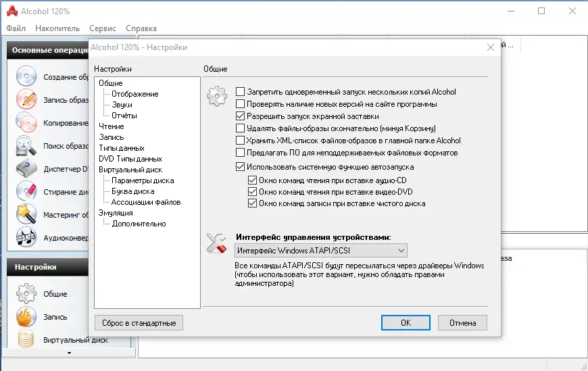Screen dimensions: 588x371
Task: Open the Накопитель menu
Action: tap(57, 28)
